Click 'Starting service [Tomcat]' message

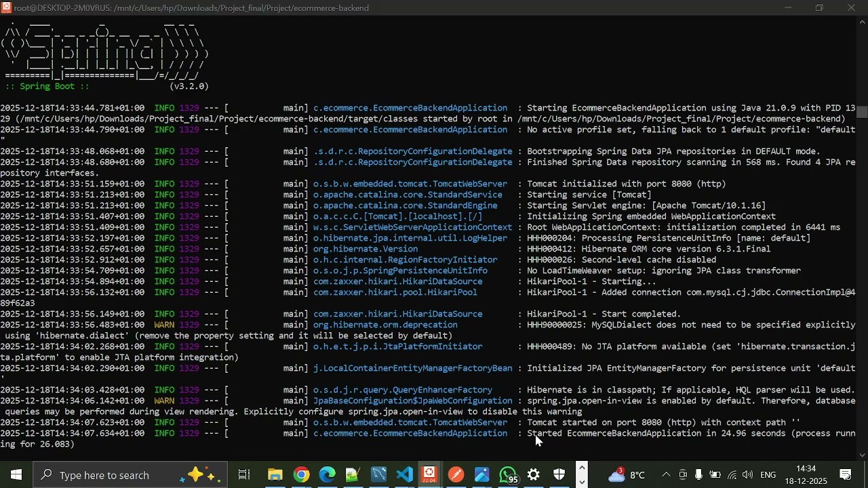click(x=589, y=195)
